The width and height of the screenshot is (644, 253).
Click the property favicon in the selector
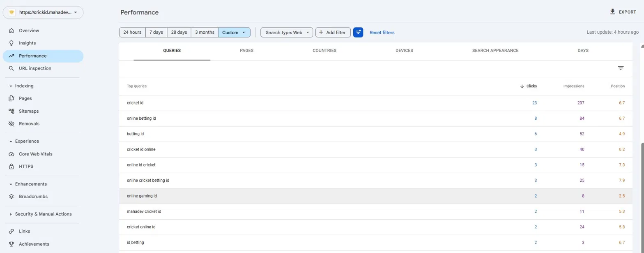pos(11,13)
